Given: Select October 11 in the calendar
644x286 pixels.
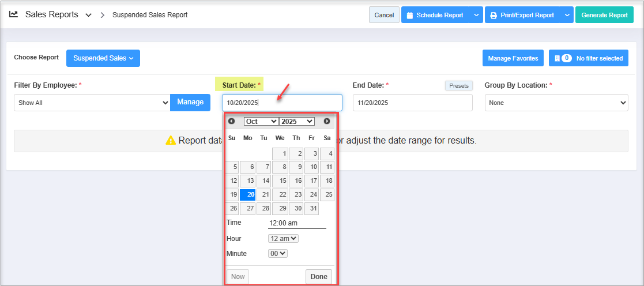Looking at the screenshot, I should [x=327, y=167].
